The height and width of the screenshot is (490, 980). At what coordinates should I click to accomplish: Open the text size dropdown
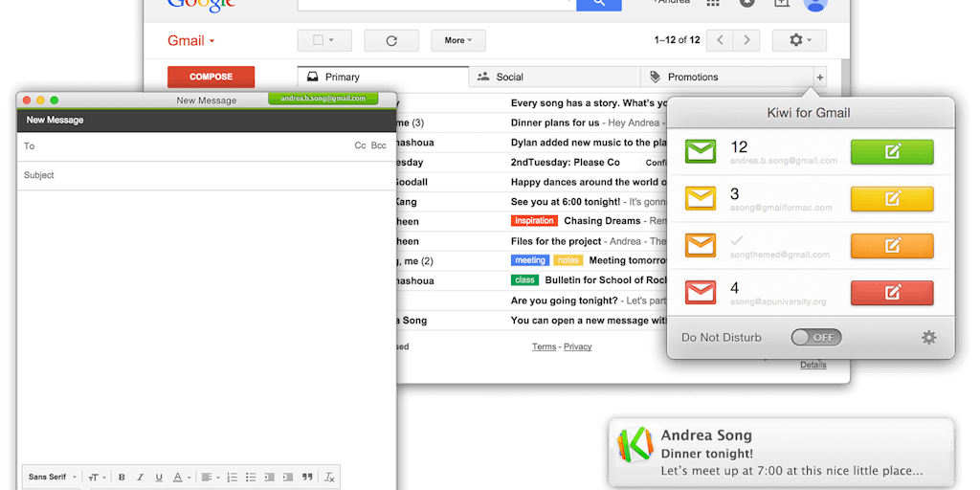point(97,478)
